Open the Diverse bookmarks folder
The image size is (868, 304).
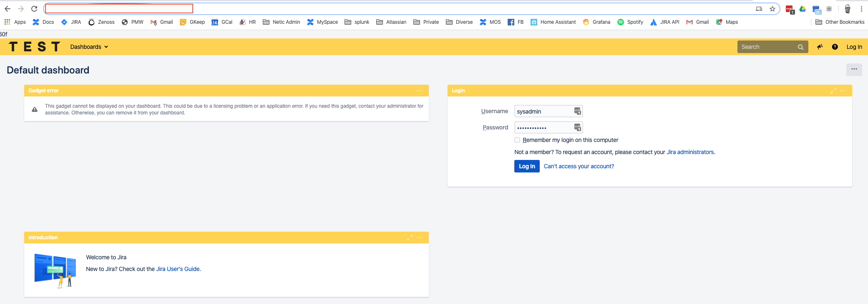459,22
